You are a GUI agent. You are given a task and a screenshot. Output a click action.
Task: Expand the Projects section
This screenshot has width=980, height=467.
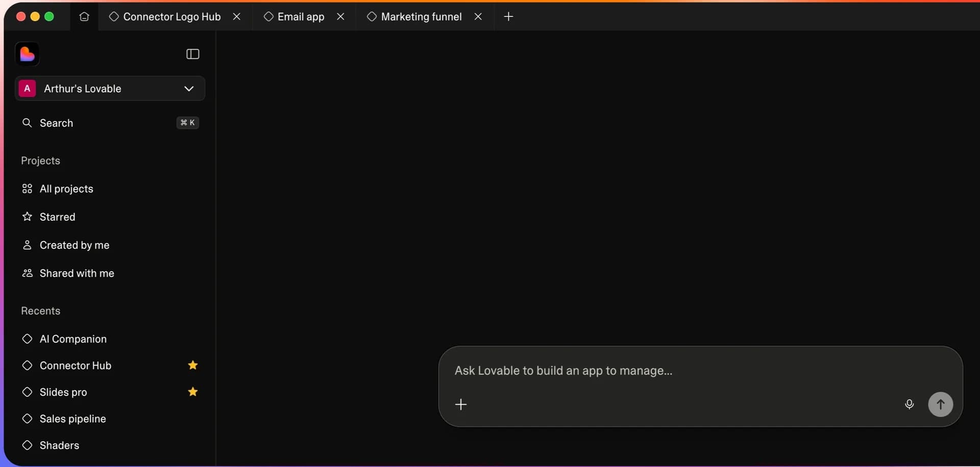tap(41, 160)
